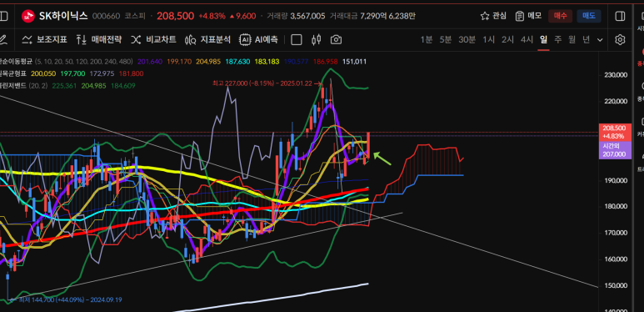Image resolution: width=644 pixels, height=312 pixels.
Task: Click the SK하이닉스 stock name
Action: pos(63,16)
